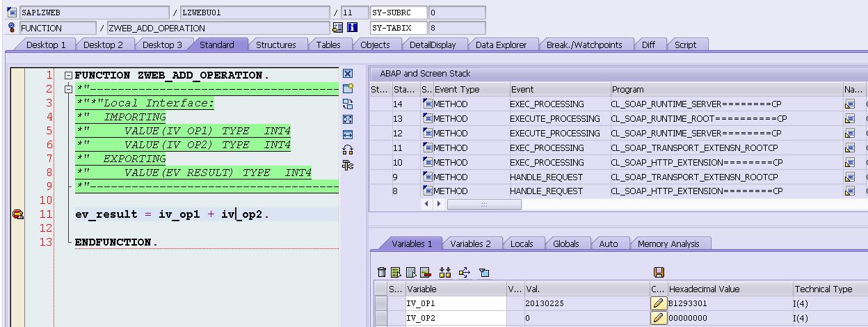The image size is (868, 327).
Task: Click the breakpoint stop icon at line 11
Action: point(18,214)
